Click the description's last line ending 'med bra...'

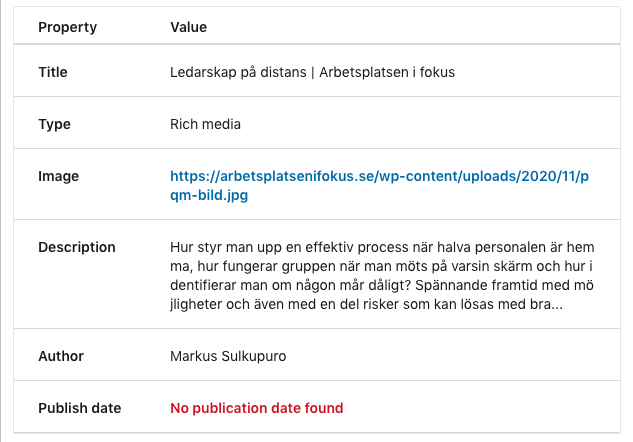point(366,304)
